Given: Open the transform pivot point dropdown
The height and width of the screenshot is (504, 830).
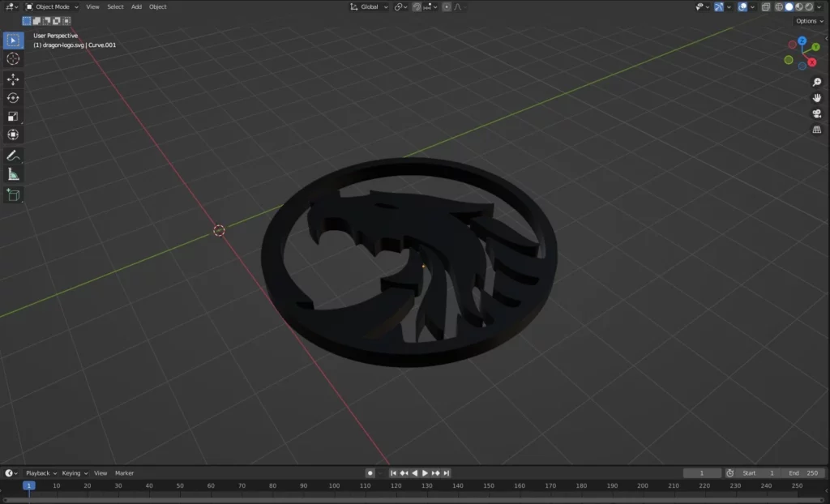Looking at the screenshot, I should (x=400, y=6).
